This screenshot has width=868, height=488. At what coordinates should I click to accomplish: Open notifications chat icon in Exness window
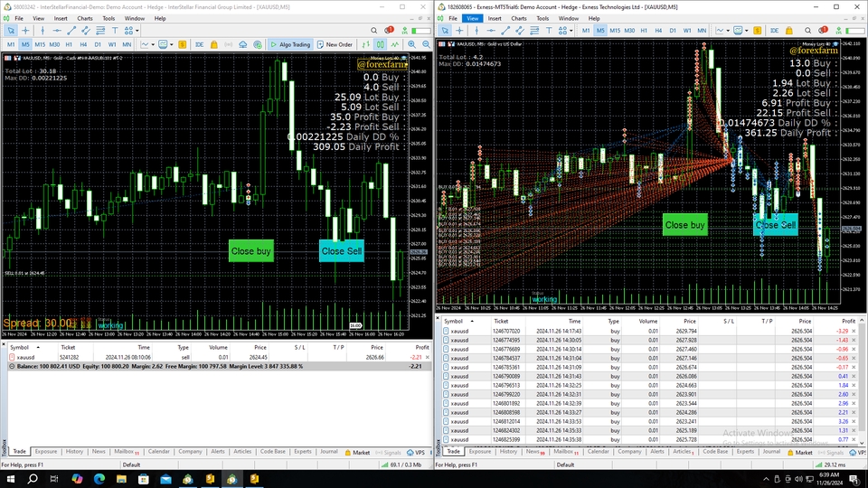pyautogui.click(x=823, y=31)
